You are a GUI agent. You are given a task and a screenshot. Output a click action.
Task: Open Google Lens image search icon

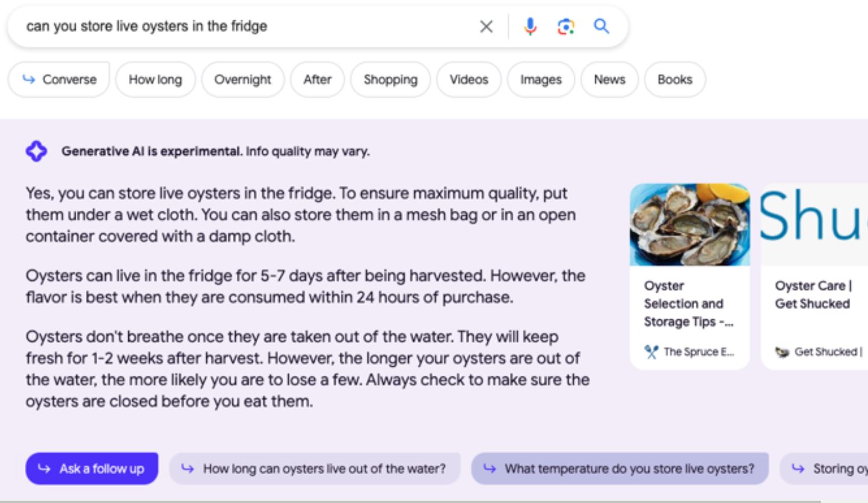click(566, 27)
